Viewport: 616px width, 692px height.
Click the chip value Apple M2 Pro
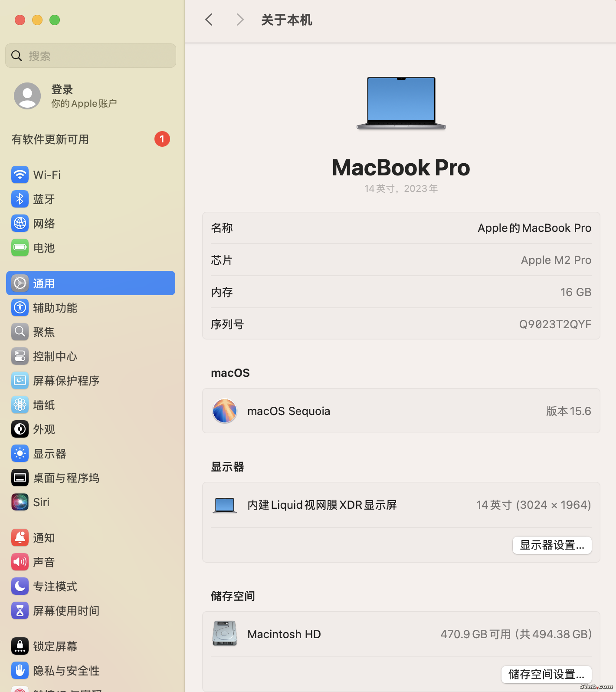pos(556,260)
